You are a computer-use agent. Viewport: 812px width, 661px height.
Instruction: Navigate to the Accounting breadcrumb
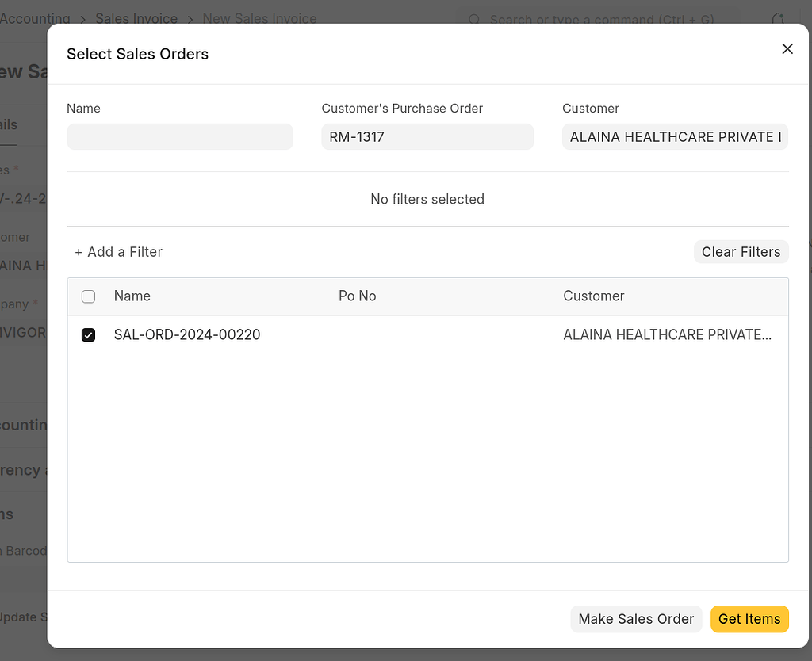tap(35, 18)
